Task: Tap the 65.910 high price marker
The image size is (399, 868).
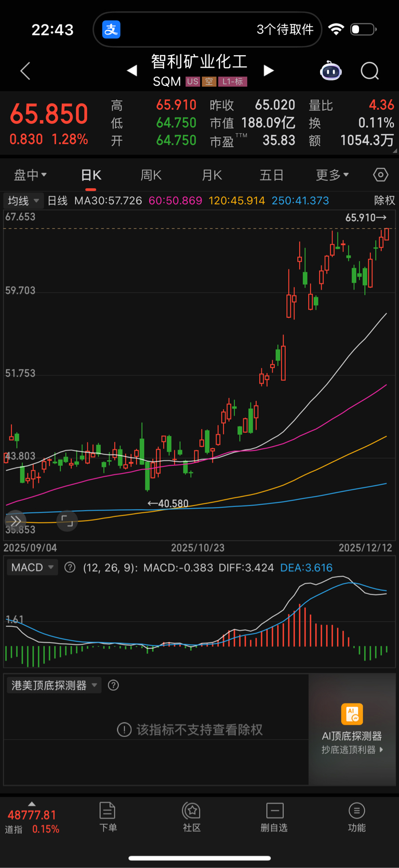Action: click(366, 217)
